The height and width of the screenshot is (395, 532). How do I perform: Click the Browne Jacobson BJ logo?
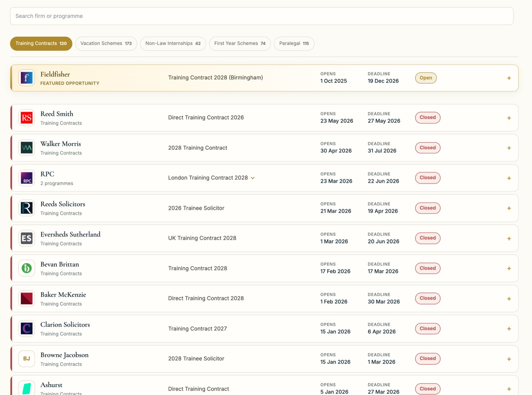27,359
